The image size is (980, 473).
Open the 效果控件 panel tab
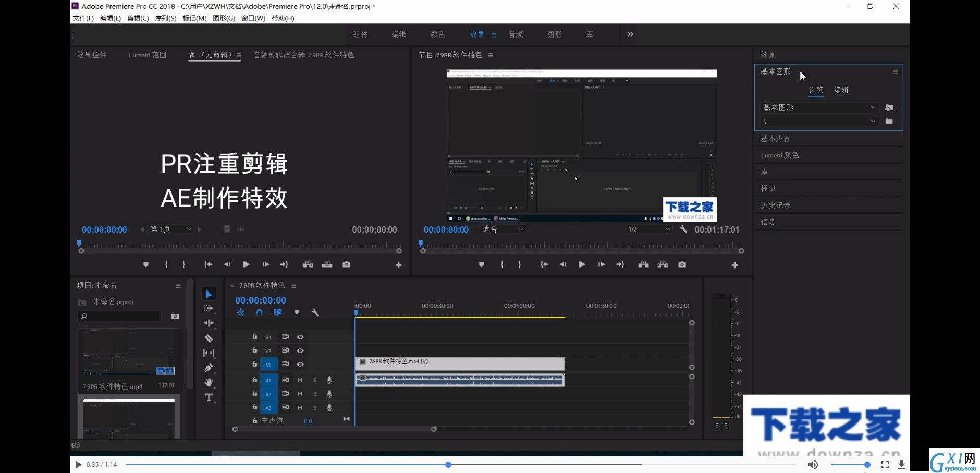coord(91,55)
